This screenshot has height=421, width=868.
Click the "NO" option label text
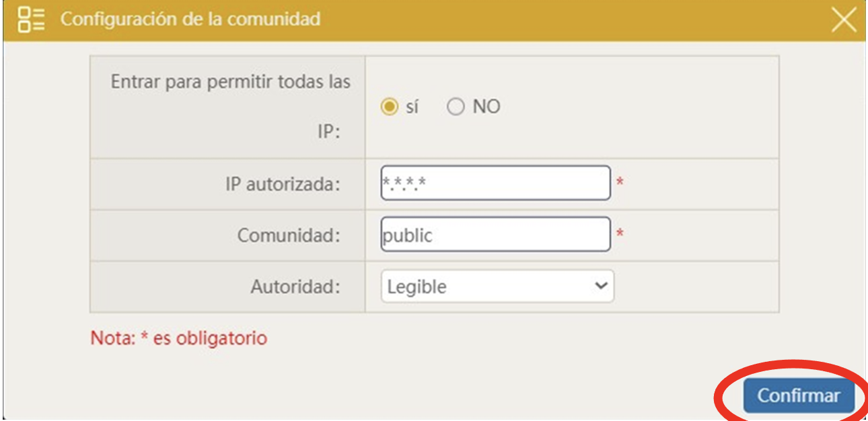(x=486, y=107)
